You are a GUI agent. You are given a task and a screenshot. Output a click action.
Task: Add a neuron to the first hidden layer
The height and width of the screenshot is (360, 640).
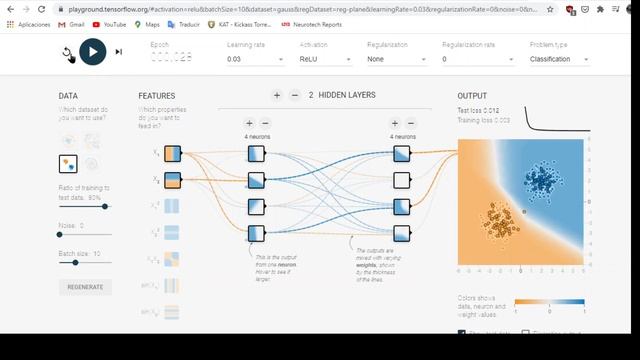point(249,123)
